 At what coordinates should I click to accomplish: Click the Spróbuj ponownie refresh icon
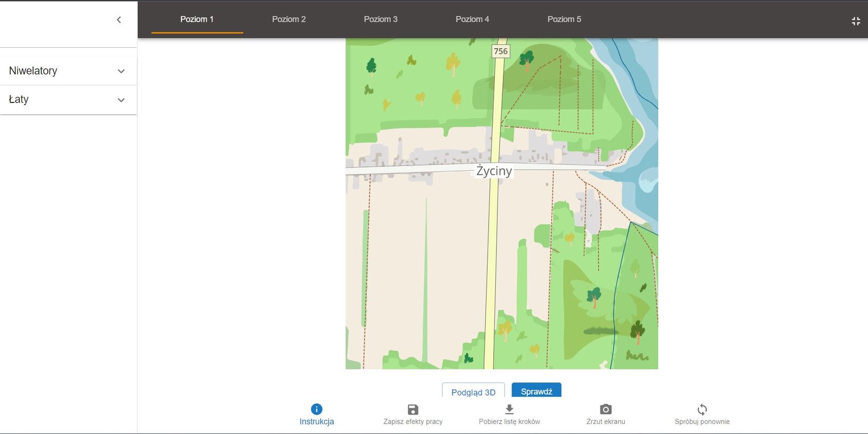point(702,409)
